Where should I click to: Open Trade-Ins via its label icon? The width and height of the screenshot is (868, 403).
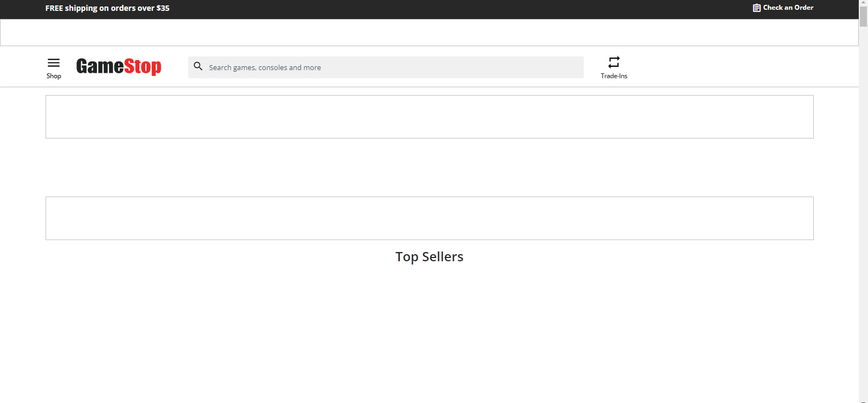(614, 75)
